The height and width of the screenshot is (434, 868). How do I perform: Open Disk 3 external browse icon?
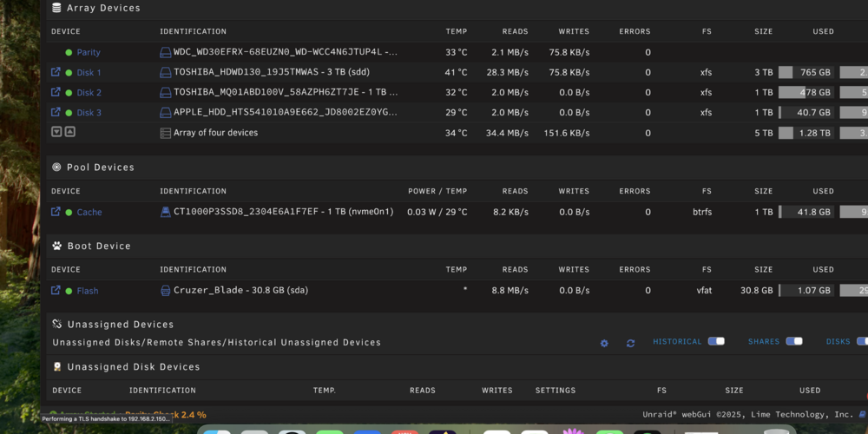tap(56, 112)
